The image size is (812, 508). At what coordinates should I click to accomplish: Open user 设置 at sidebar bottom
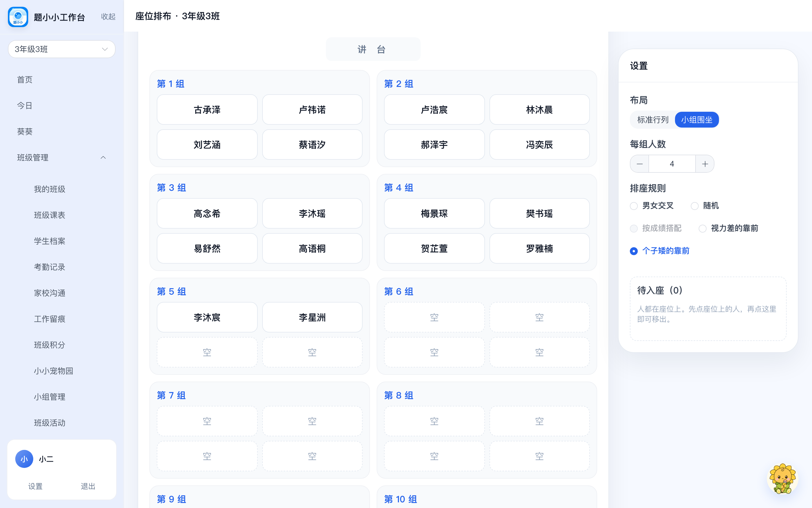pos(35,486)
